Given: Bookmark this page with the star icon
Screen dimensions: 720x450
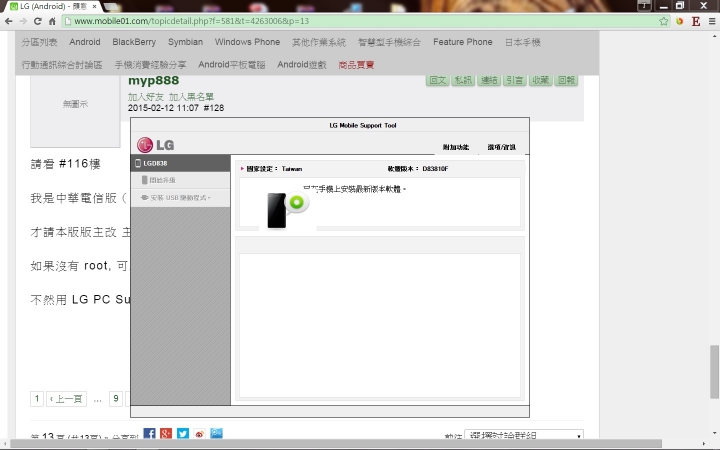Looking at the screenshot, I should click(664, 21).
